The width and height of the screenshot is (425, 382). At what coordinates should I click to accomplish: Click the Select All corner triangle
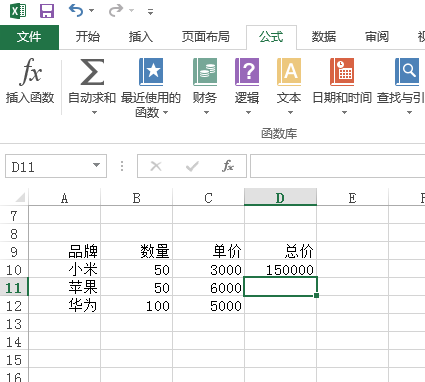click(x=20, y=198)
